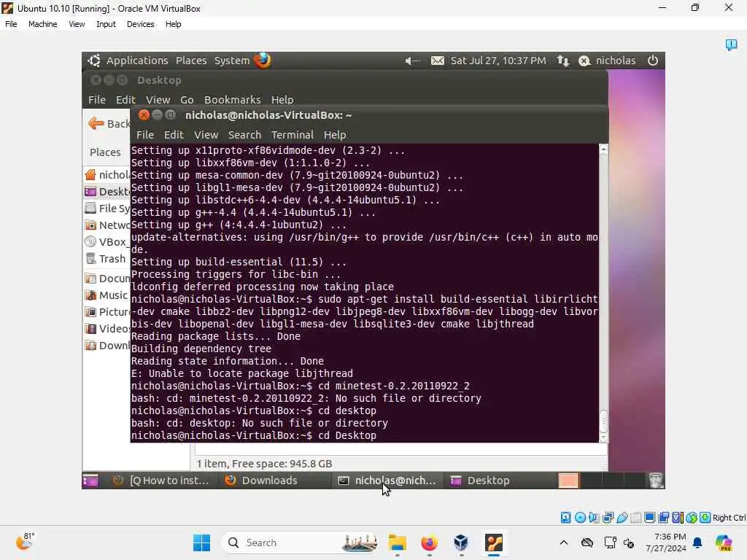Screen dimensions: 747x560
Task: Click the show desktop icon in bottom panel
Action: click(90, 481)
